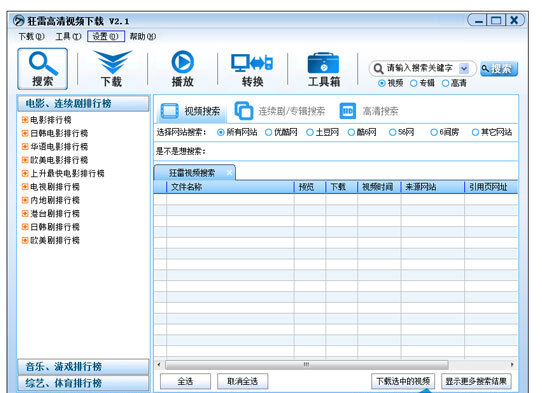The image size is (542, 393).
Task: Click the 取消全选 button
Action: [242, 381]
